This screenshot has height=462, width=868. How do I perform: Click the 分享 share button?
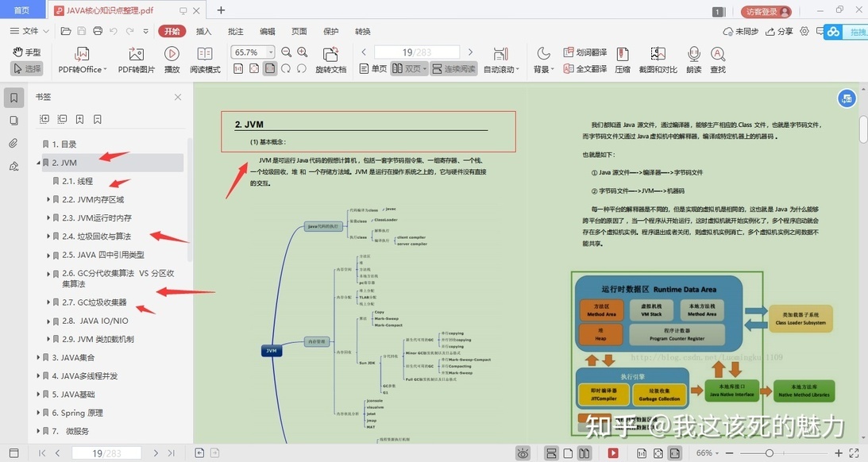[x=779, y=31]
